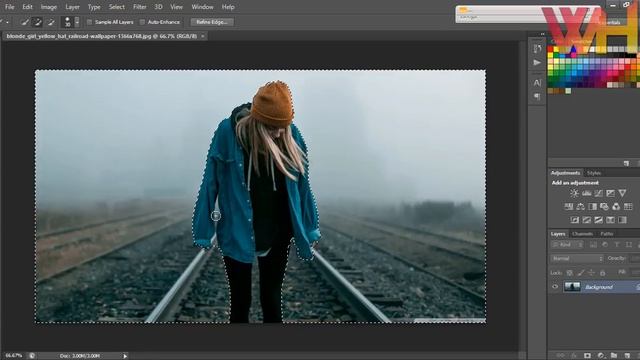This screenshot has width=640, height=360.
Task: Add a layer mask from Layers footer
Action: click(587, 356)
